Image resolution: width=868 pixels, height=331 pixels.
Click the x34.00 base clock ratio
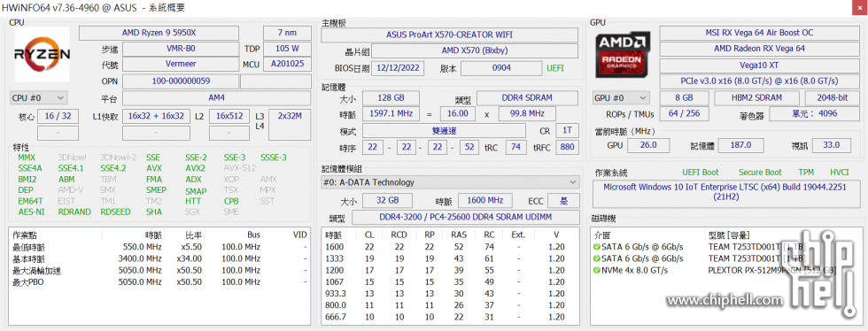click(x=190, y=258)
